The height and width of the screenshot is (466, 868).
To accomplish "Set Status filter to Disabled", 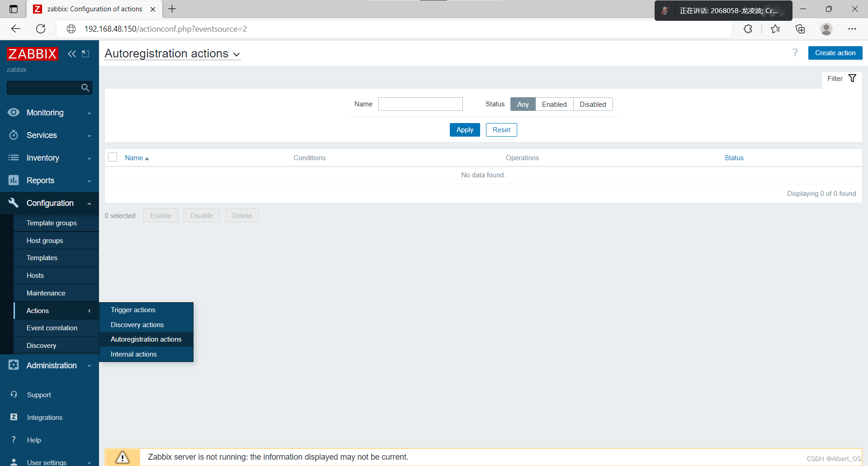I will tap(593, 104).
